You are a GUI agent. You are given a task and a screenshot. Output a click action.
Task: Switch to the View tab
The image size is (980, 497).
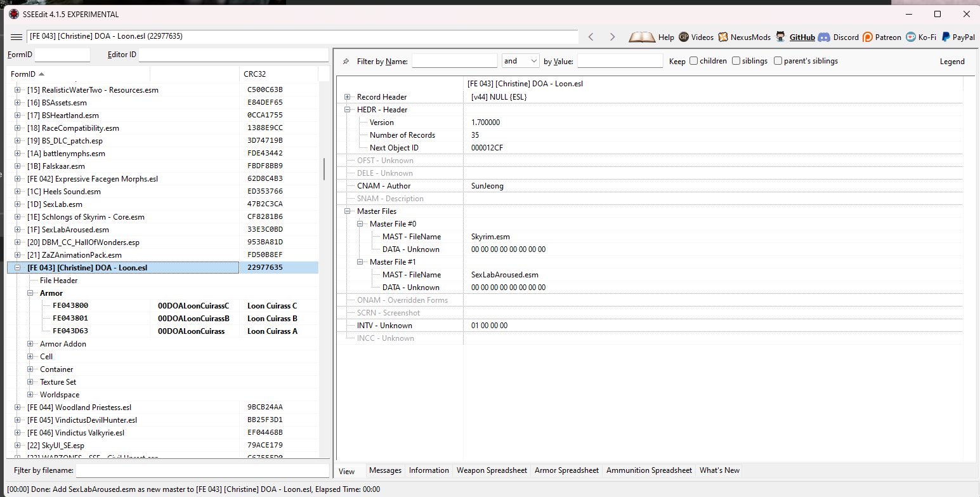click(347, 471)
